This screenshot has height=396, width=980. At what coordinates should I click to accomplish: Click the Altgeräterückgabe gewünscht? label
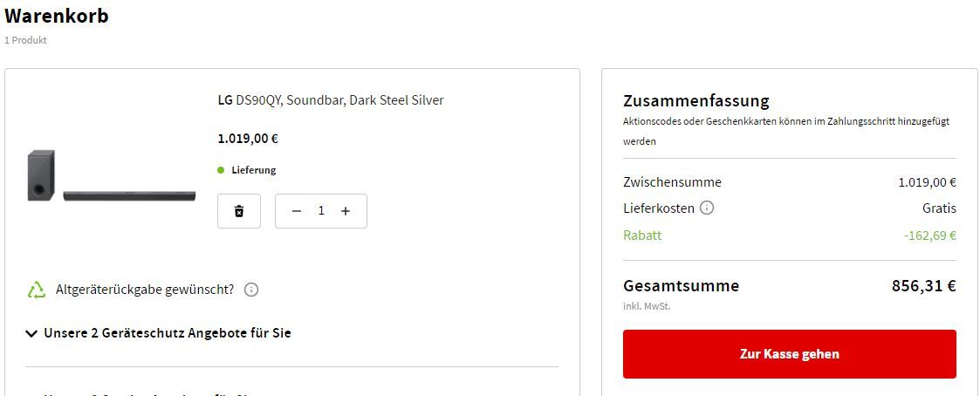[x=145, y=290]
